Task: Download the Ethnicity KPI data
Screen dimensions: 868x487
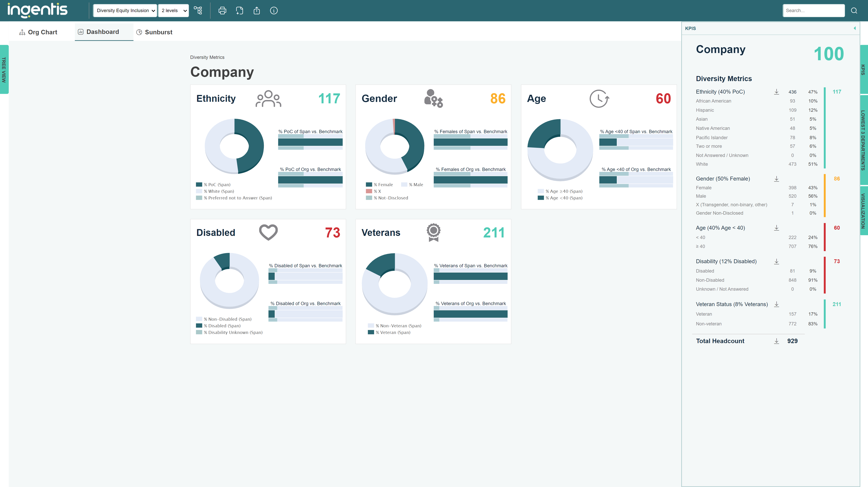Action: (x=776, y=92)
